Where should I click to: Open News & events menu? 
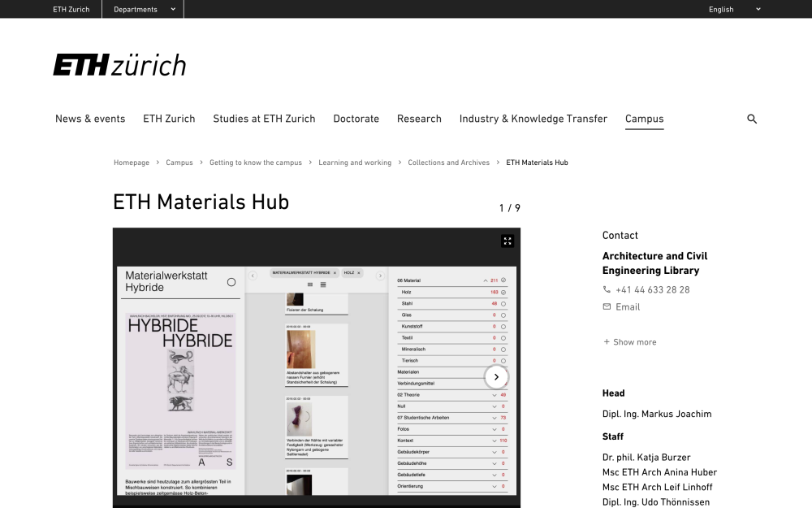tap(90, 119)
